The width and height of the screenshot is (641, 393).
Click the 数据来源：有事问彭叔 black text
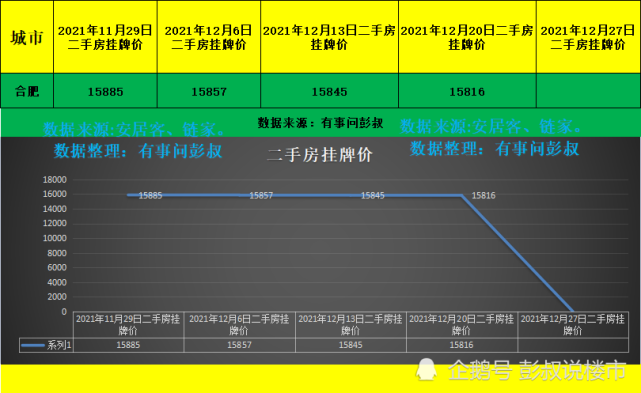(x=320, y=123)
